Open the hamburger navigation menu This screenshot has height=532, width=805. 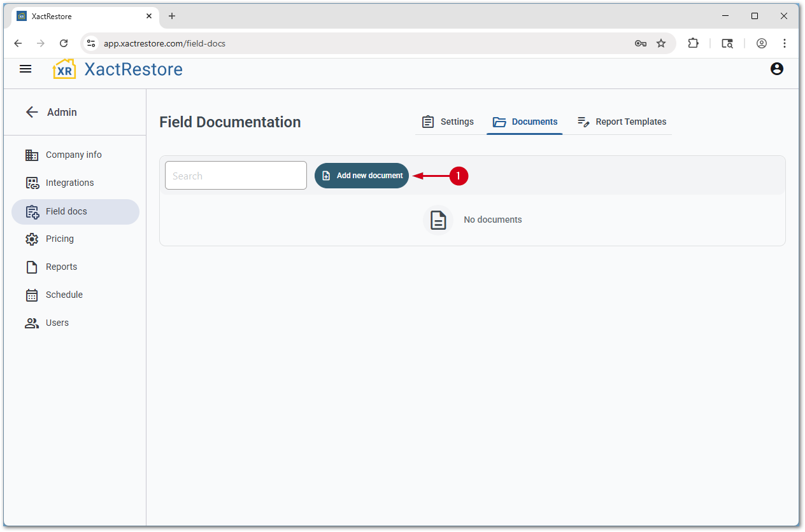25,69
